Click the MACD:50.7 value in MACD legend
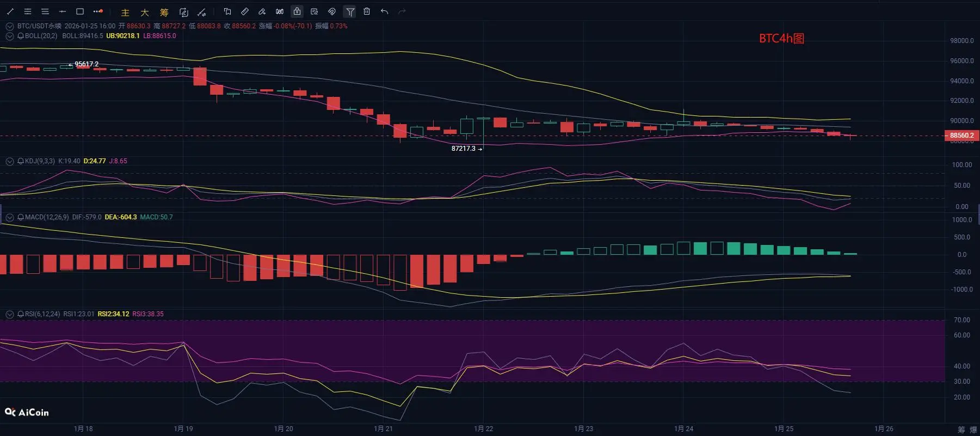Screen dimensions: 980x436 click(157, 217)
